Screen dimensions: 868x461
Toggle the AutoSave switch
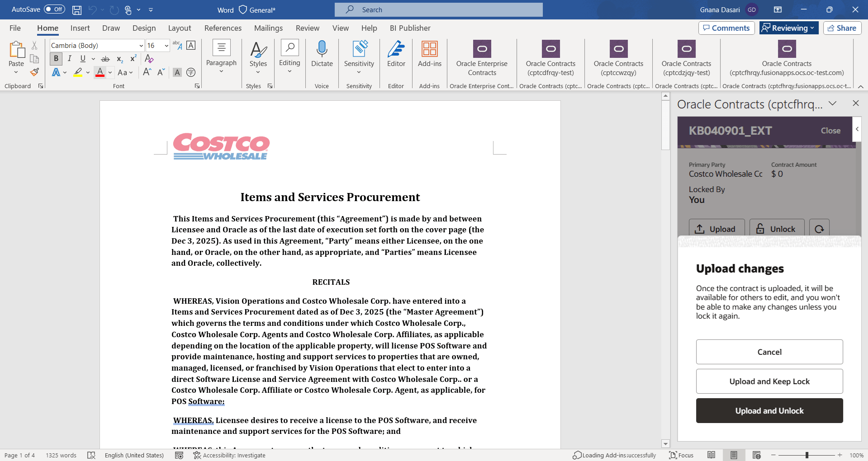(55, 9)
